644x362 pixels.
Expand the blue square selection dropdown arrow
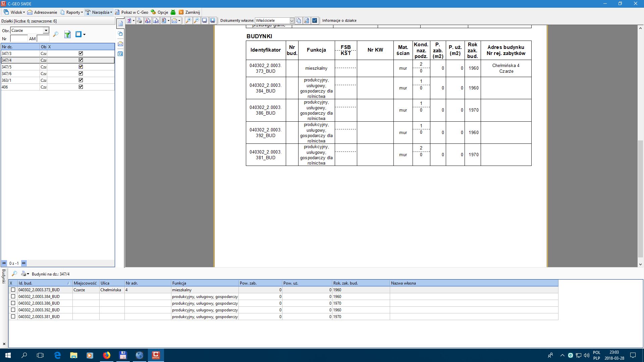(84, 34)
